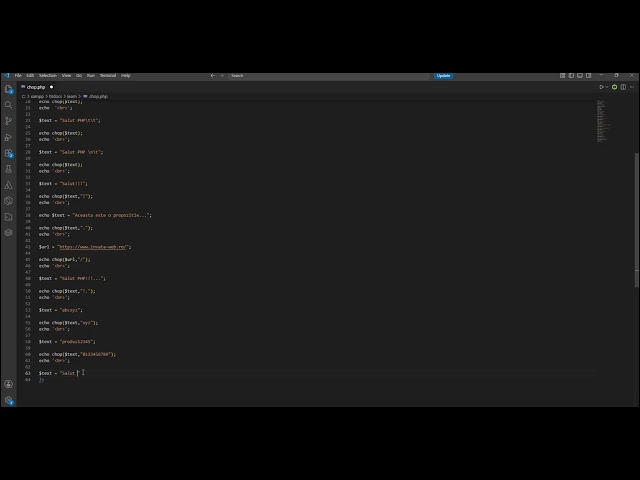
Task: Click $url variable on line 43
Action: [x=44, y=247]
